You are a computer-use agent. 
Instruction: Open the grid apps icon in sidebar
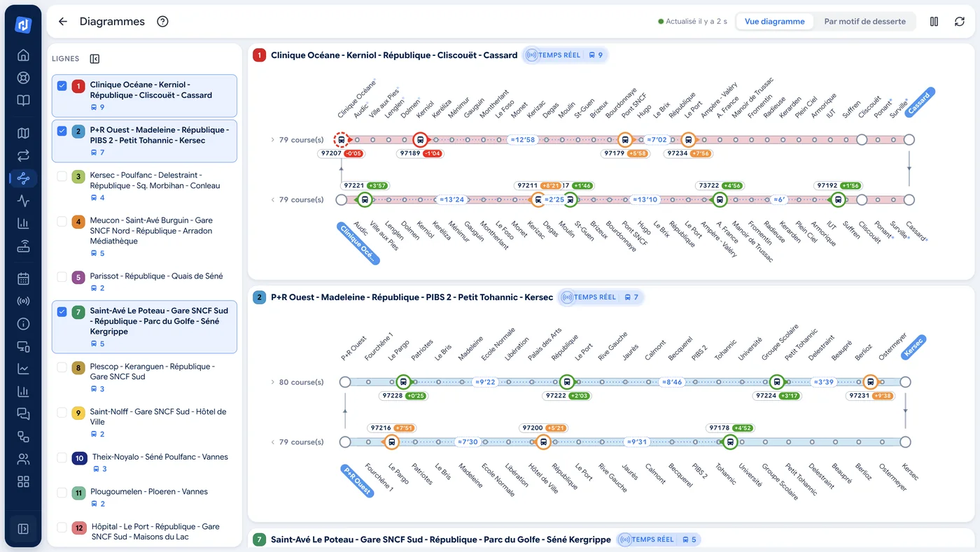pos(23,481)
